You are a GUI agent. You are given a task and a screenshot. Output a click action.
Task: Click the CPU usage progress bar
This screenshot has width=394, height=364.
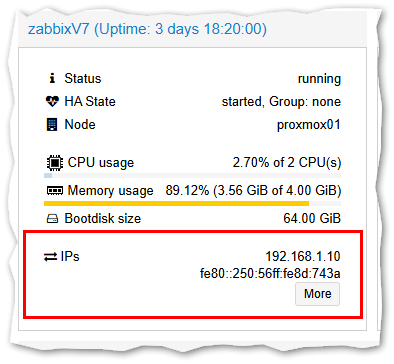[x=192, y=175]
